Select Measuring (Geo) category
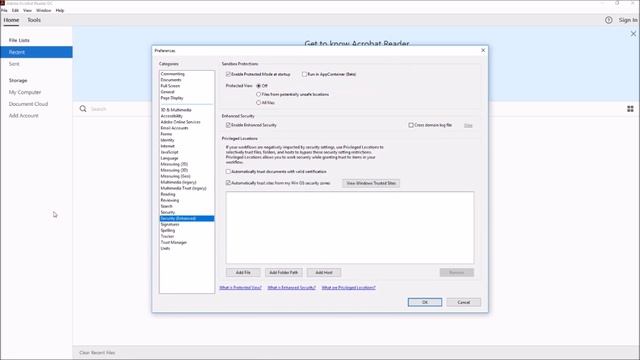The width and height of the screenshot is (640, 360). point(176,176)
